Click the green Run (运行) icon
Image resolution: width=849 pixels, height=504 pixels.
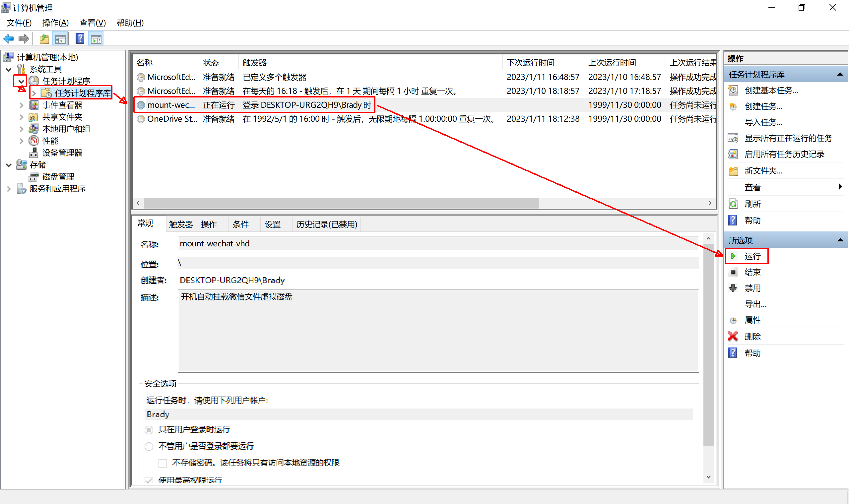tap(733, 256)
